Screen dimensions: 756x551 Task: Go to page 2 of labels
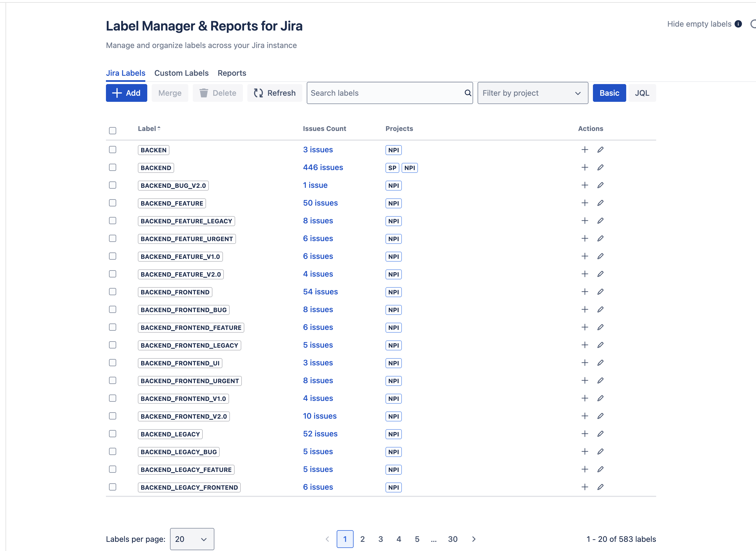(x=363, y=539)
